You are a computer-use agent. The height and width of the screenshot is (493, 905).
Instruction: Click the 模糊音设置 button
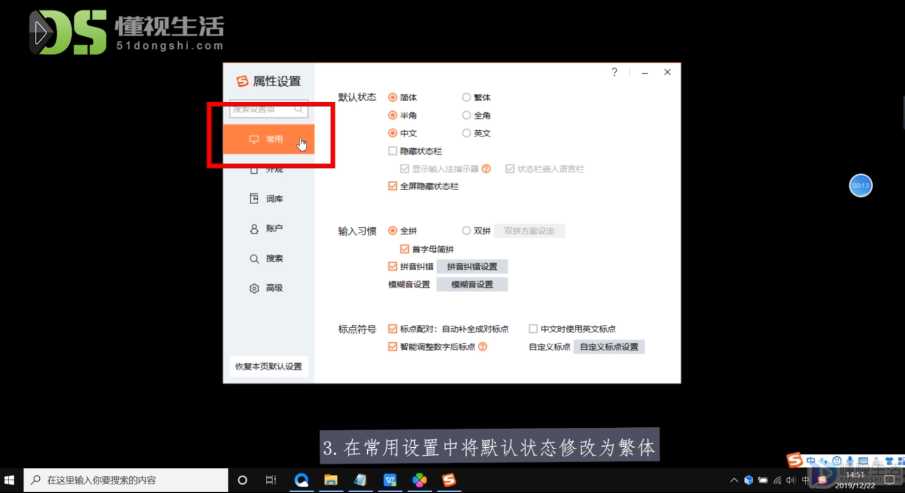(x=472, y=284)
